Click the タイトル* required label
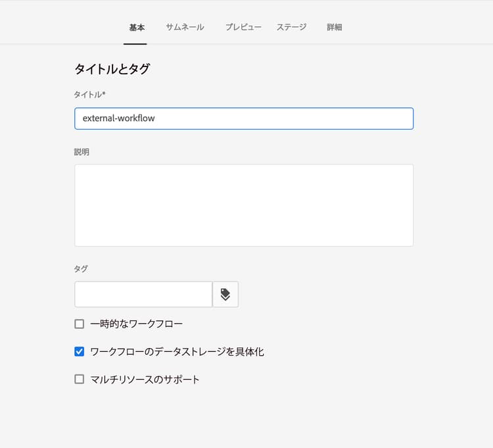The width and height of the screenshot is (493, 448). pyautogui.click(x=89, y=94)
